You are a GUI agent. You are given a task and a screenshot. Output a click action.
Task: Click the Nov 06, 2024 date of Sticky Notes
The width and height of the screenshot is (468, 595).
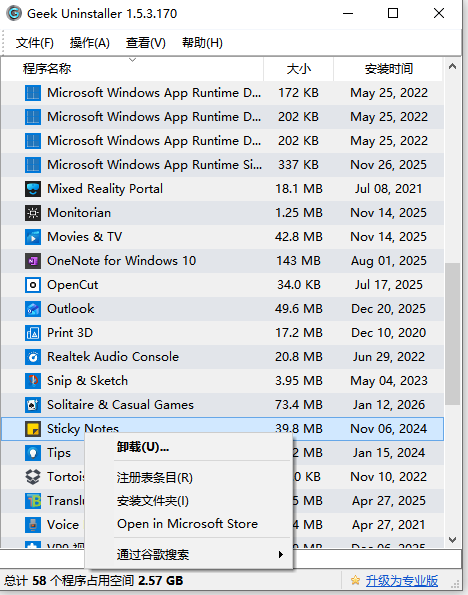(389, 429)
